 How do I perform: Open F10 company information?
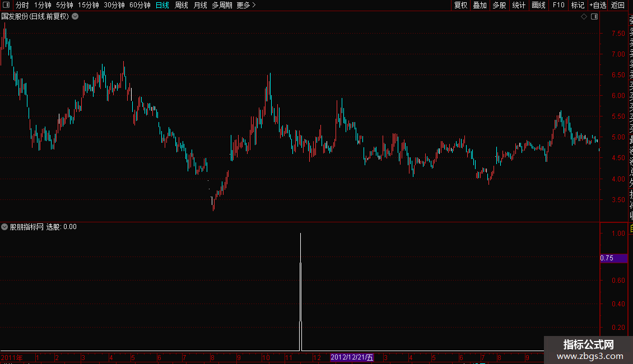pos(558,5)
